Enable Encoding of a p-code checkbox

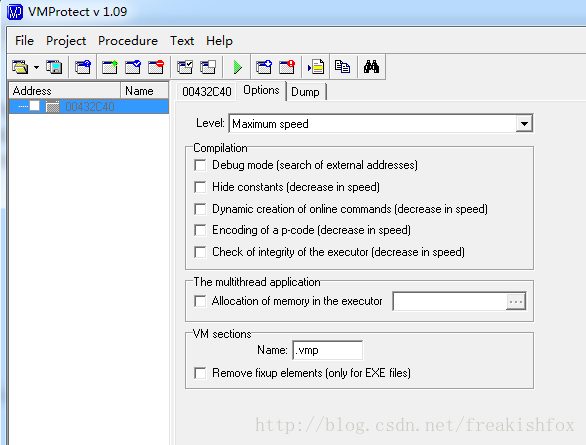tap(200, 230)
